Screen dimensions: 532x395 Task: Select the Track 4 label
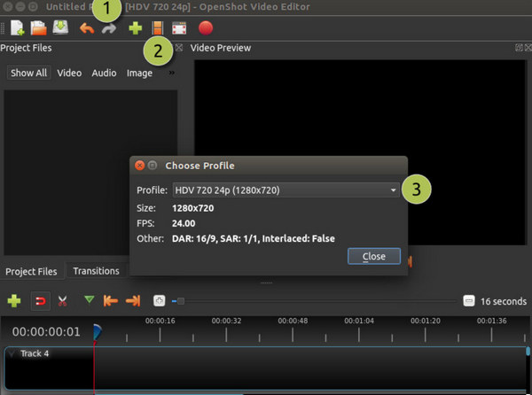35,353
